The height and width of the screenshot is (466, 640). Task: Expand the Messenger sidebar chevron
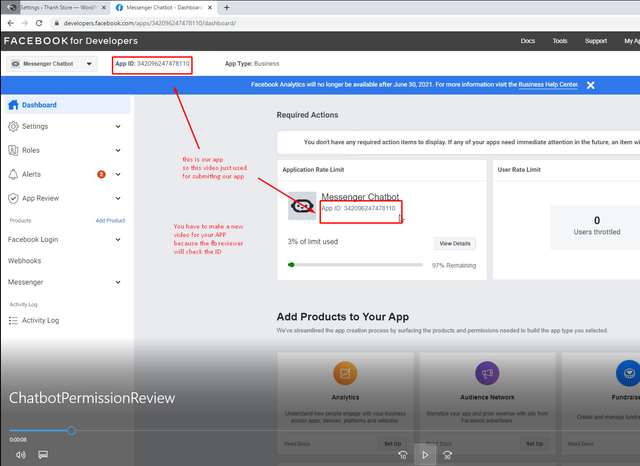(118, 282)
